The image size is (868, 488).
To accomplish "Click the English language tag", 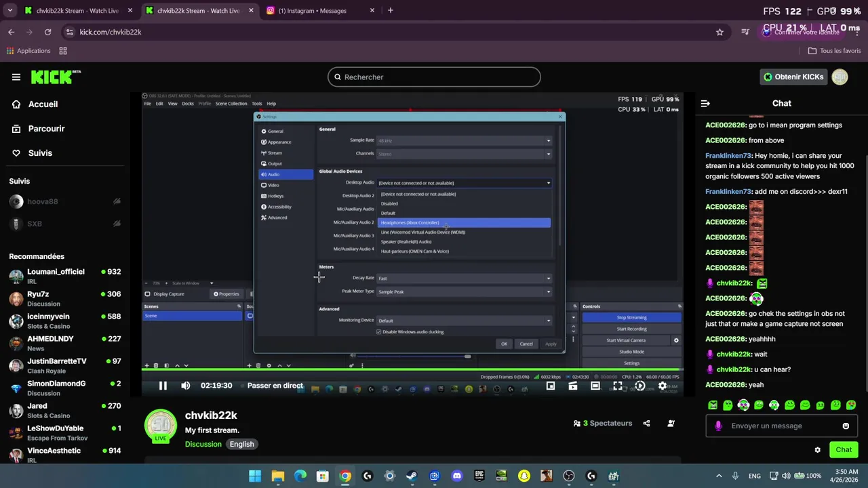I will coord(241,444).
